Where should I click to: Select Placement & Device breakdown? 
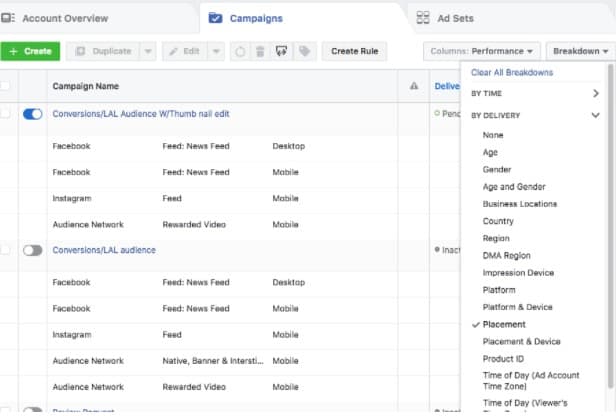[x=521, y=341]
